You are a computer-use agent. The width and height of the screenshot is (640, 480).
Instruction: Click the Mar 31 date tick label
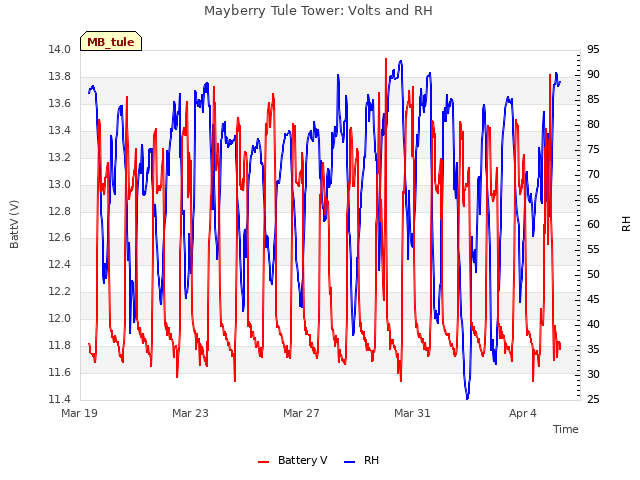[412, 413]
